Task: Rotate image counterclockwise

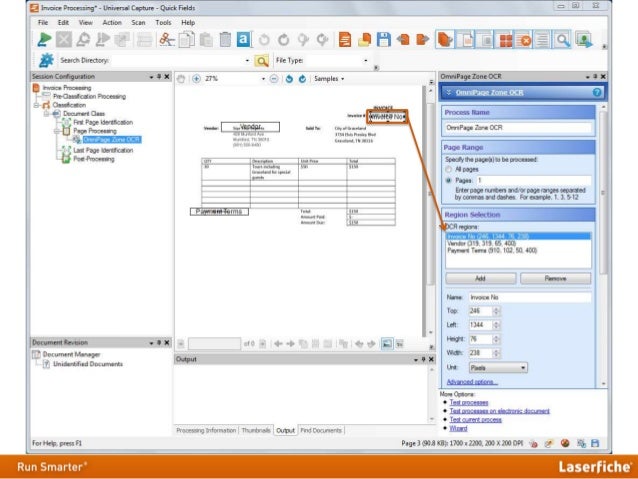Action: coord(289,79)
